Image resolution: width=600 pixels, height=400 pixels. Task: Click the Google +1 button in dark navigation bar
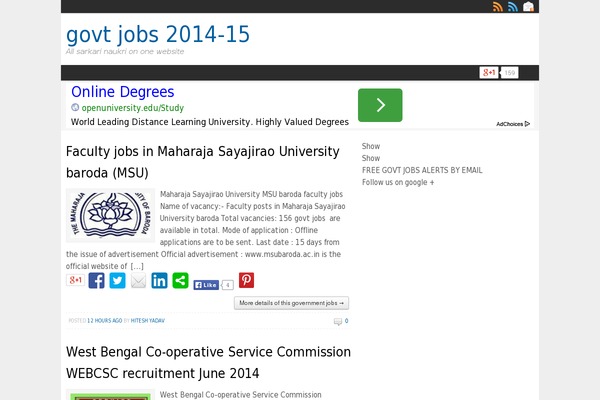(x=489, y=72)
